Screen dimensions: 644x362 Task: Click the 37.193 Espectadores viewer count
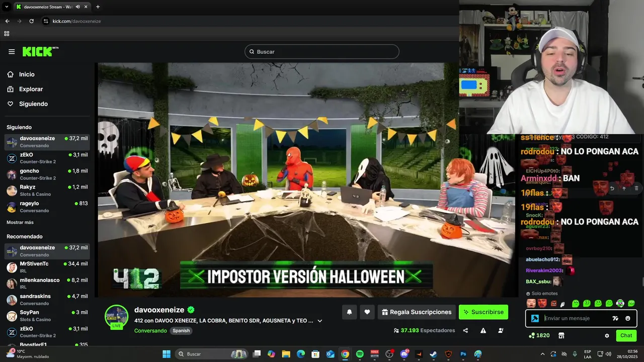424,330
